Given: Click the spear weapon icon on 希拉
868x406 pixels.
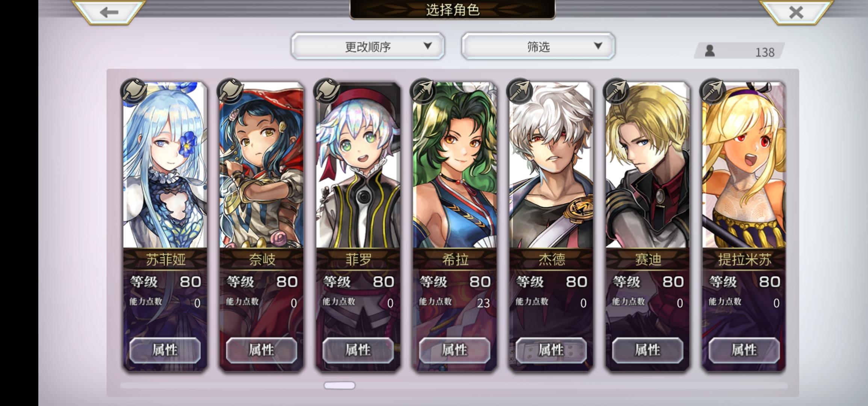Looking at the screenshot, I should pos(423,91).
